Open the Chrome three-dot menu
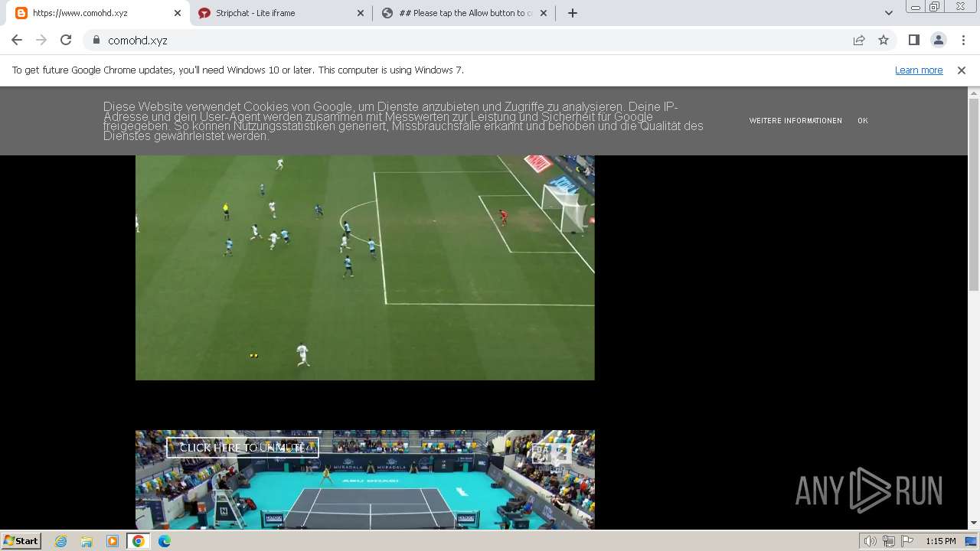This screenshot has height=551, width=980. [963, 40]
